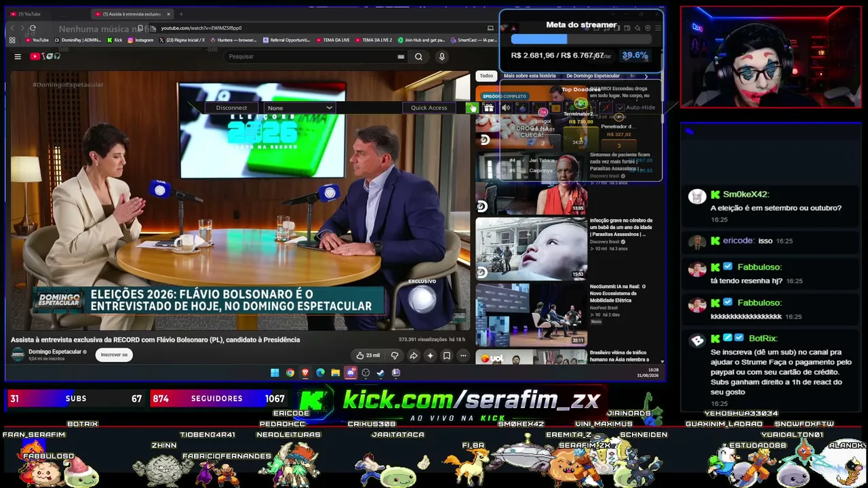Click the YouTube search magnifier button
The image size is (868, 488).
pyautogui.click(x=418, y=57)
